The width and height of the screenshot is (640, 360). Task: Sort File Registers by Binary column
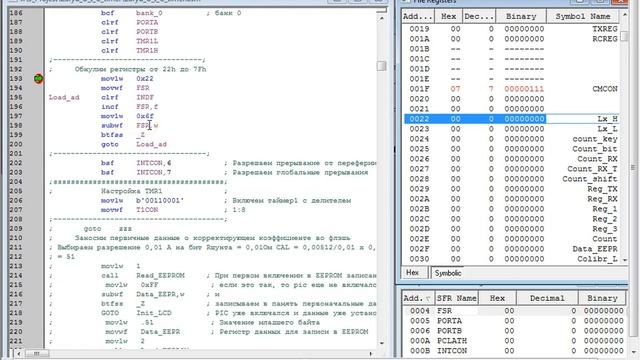pyautogui.click(x=521, y=16)
